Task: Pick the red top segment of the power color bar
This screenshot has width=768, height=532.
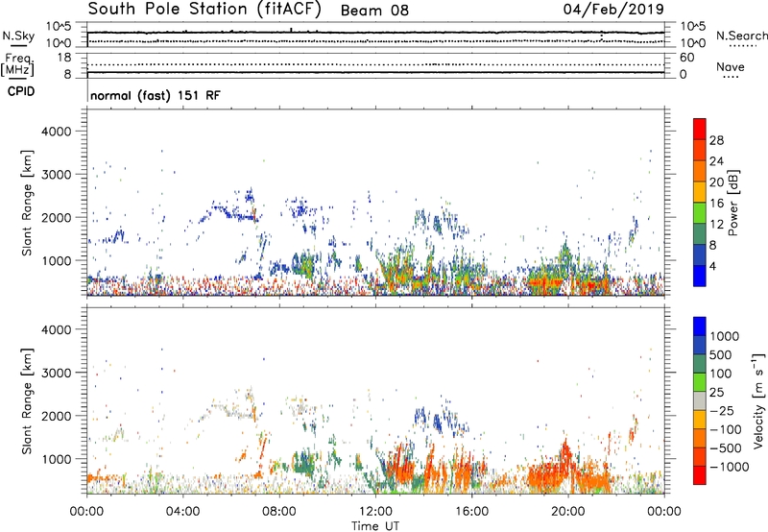Action: (700, 129)
